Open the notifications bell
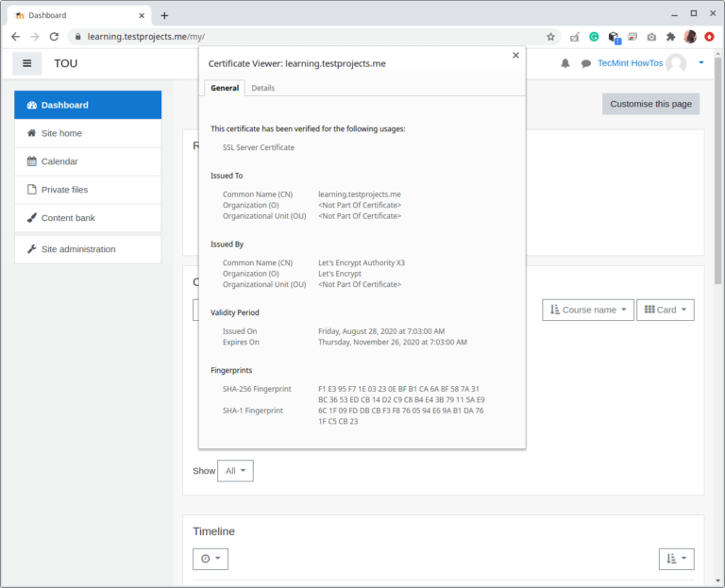725x588 pixels. [x=565, y=63]
